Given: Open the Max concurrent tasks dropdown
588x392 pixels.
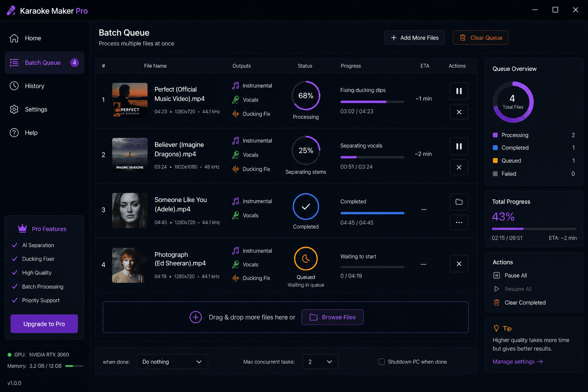Looking at the screenshot, I should [x=320, y=362].
